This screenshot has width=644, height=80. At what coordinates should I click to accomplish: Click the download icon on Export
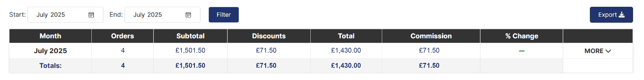(622, 15)
